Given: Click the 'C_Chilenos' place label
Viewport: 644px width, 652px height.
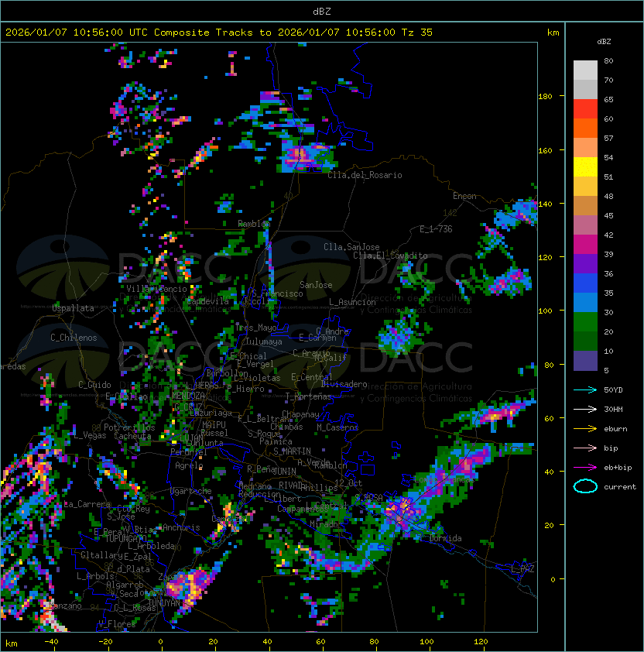Looking at the screenshot, I should coord(74,337).
